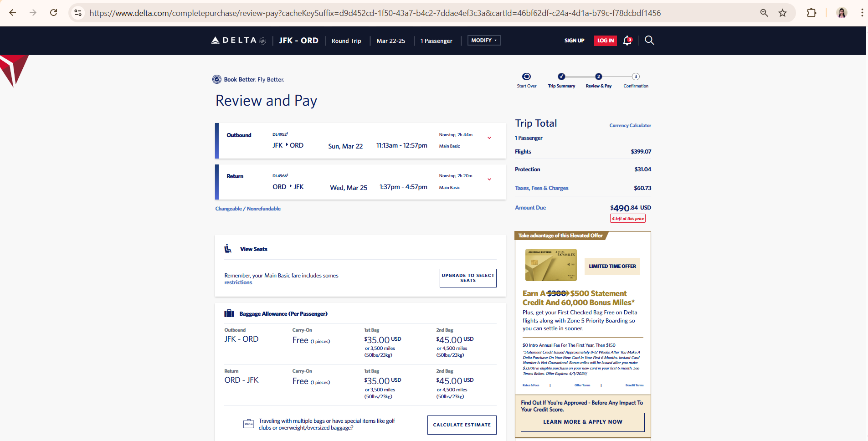This screenshot has width=868, height=441.
Task: Open the browser extensions puzzle icon
Action: [x=812, y=13]
